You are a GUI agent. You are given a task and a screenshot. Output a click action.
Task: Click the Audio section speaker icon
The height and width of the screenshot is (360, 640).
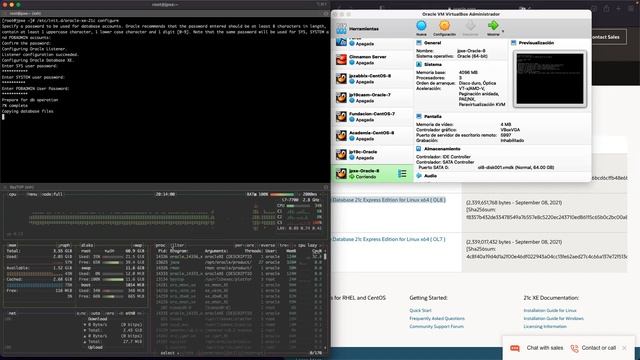(419, 176)
